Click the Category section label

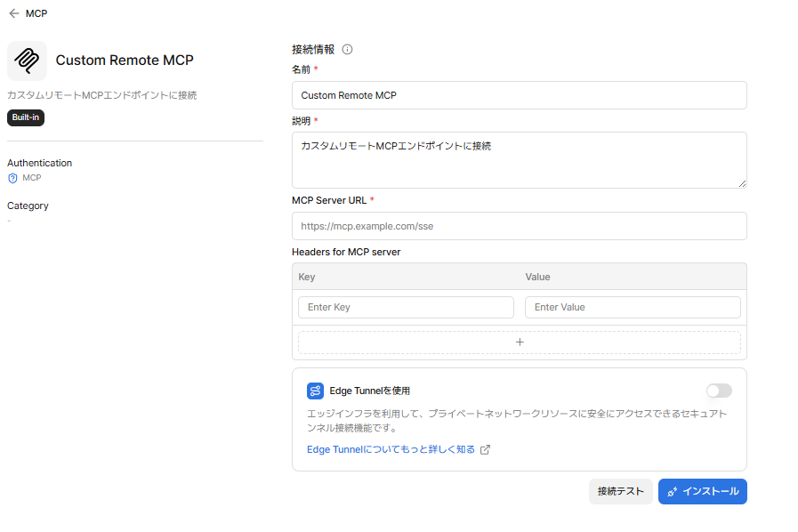(x=28, y=206)
